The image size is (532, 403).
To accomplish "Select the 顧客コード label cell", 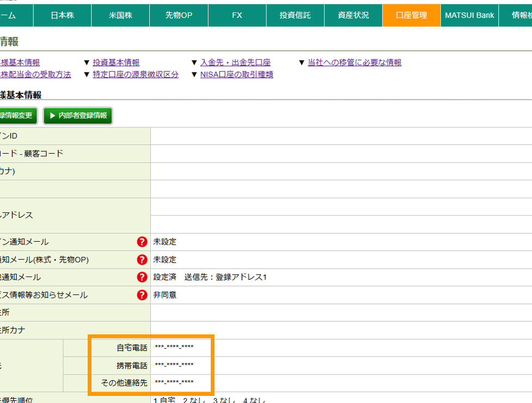I will pyautogui.click(x=75, y=154).
